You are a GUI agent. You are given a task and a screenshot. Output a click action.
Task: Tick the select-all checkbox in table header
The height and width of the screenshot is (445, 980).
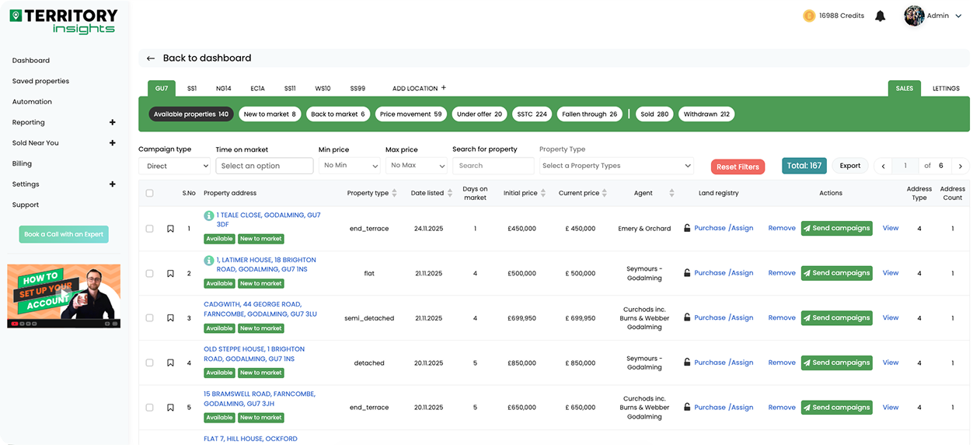pos(150,193)
